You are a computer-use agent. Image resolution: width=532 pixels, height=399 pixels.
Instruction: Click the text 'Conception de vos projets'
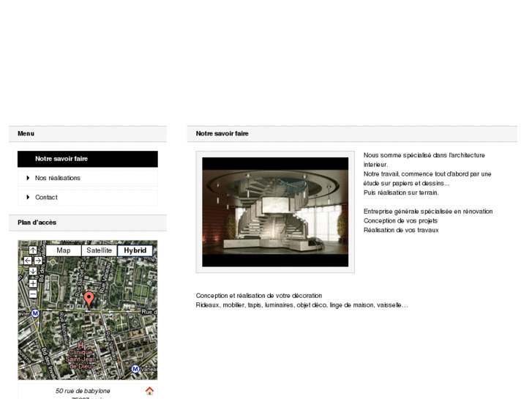pos(400,220)
